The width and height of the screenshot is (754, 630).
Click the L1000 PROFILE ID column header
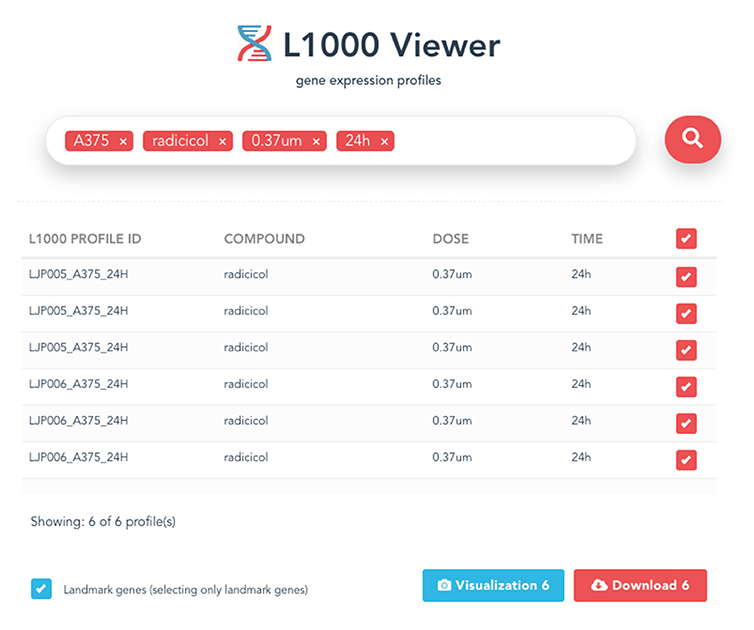click(x=85, y=239)
